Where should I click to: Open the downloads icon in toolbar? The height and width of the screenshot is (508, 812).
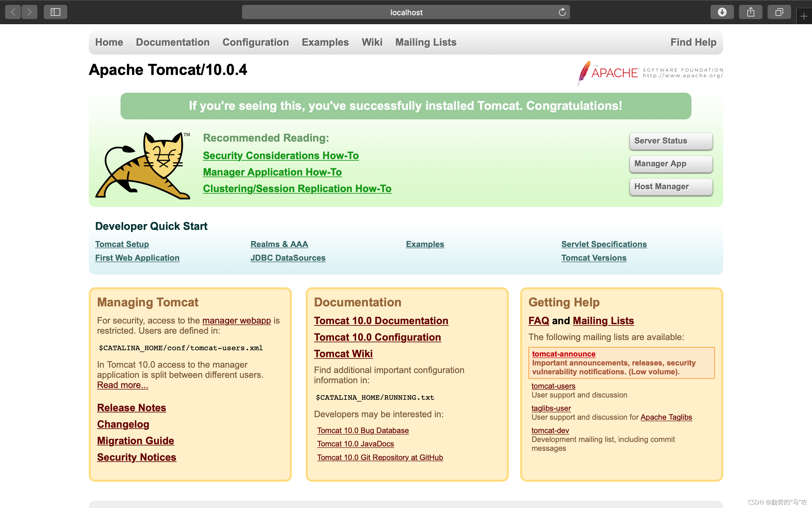click(x=722, y=12)
